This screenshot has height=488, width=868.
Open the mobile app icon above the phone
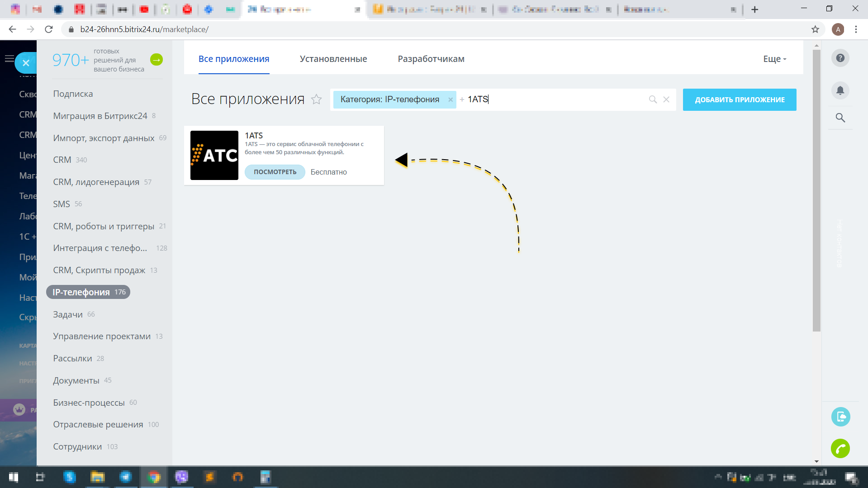click(840, 417)
